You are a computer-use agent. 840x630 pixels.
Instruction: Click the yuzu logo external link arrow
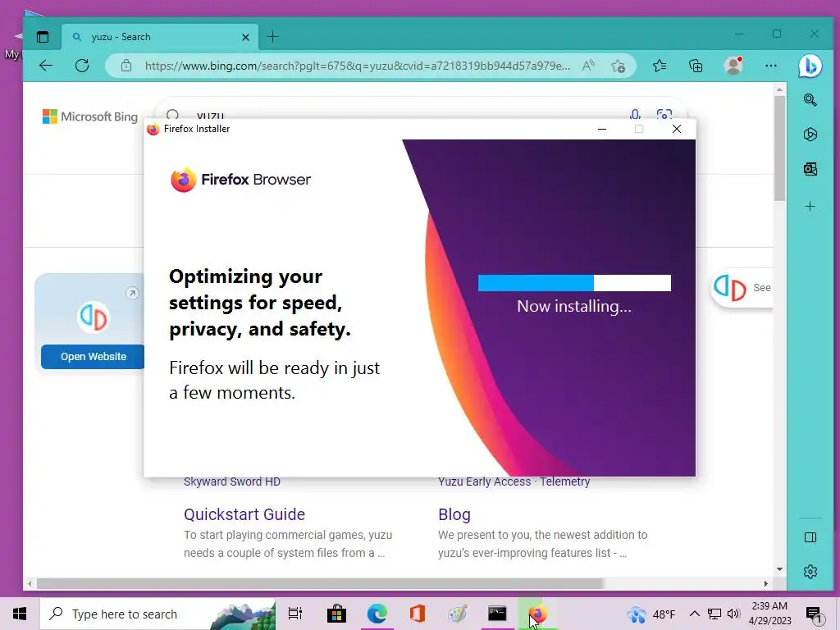132,293
